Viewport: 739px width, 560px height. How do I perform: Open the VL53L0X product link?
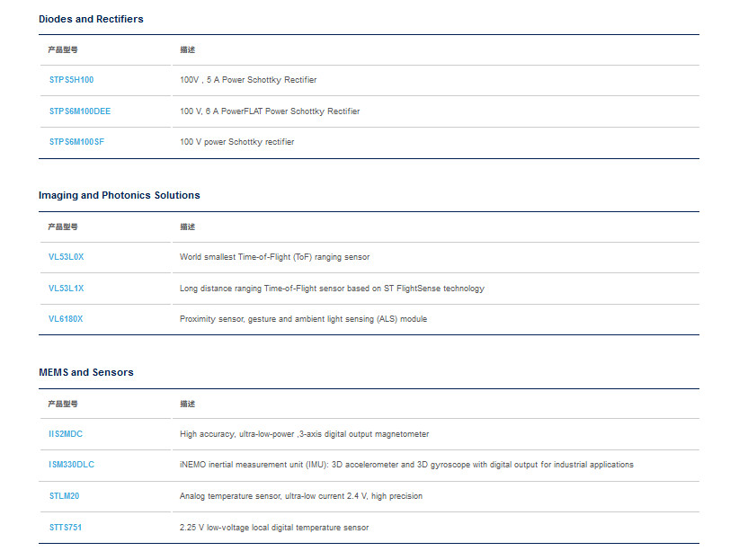click(66, 257)
